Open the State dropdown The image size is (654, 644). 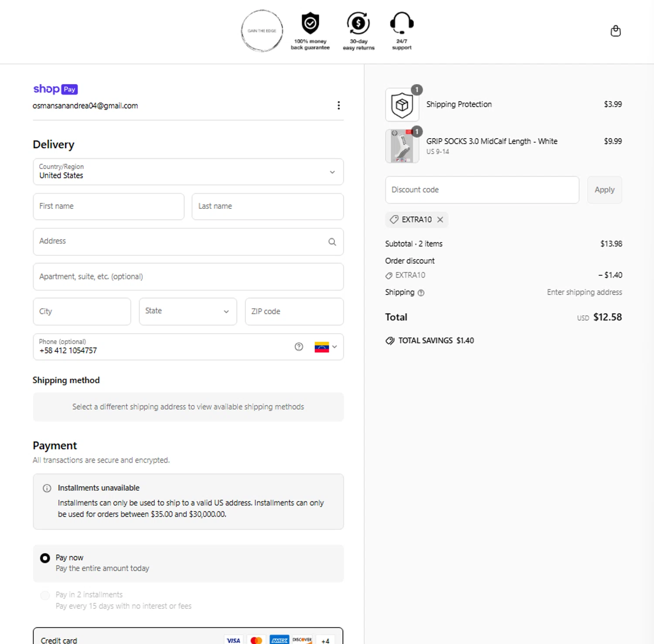coord(188,311)
